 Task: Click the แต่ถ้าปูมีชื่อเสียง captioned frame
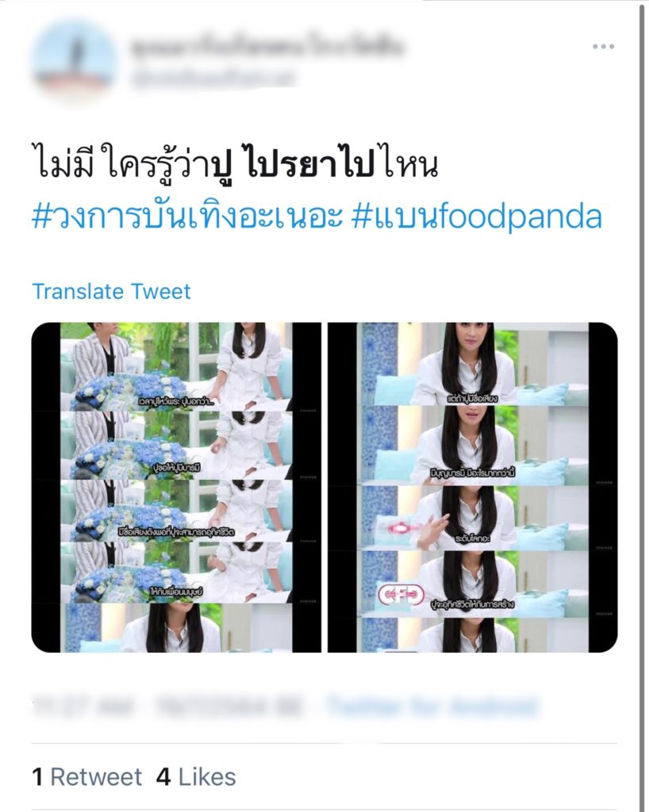pos(472,364)
